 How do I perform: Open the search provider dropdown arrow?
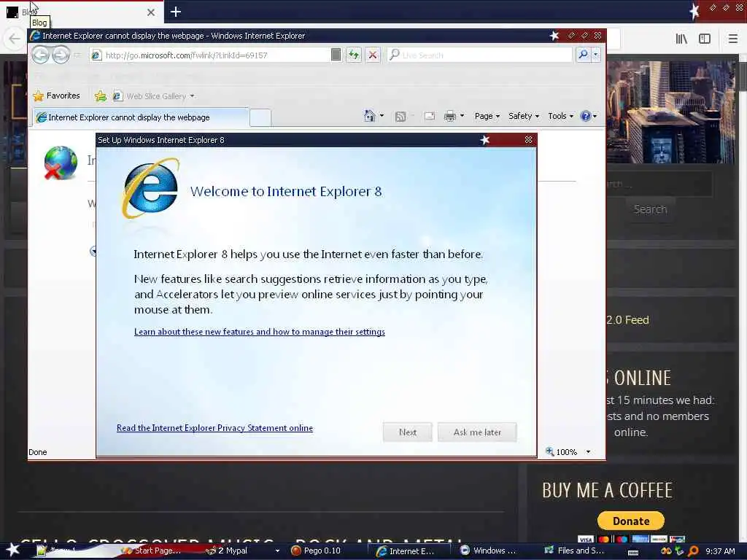point(595,55)
